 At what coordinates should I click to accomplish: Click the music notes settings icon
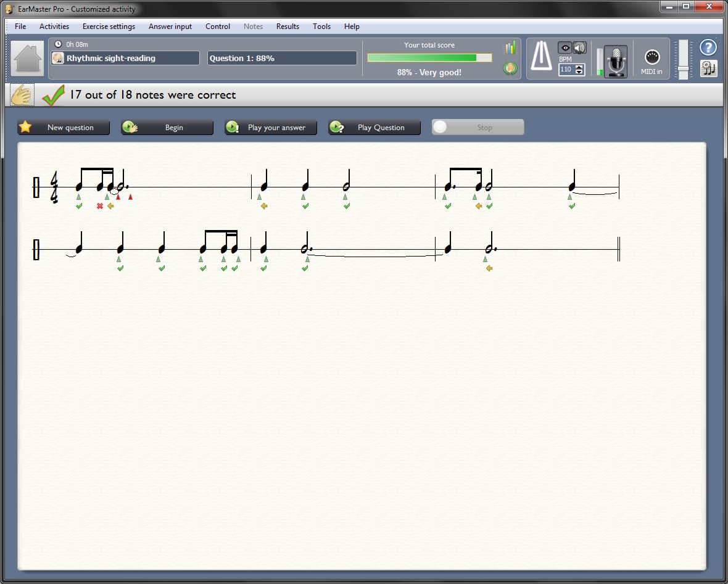(709, 68)
